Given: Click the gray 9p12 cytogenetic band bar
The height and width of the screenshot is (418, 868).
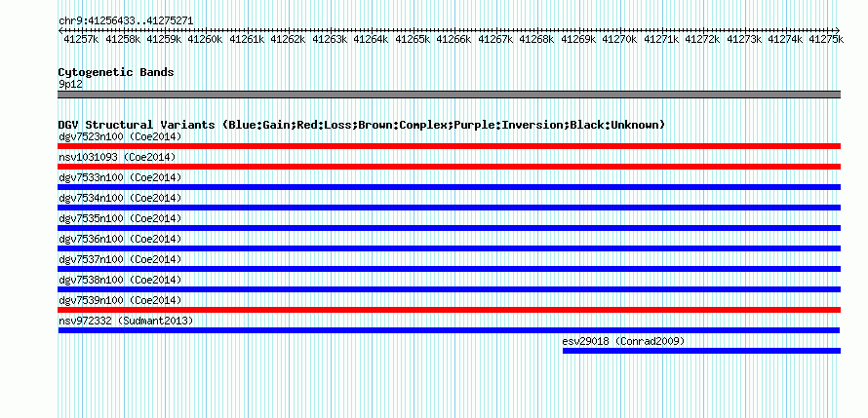Looking at the screenshot, I should [449, 95].
